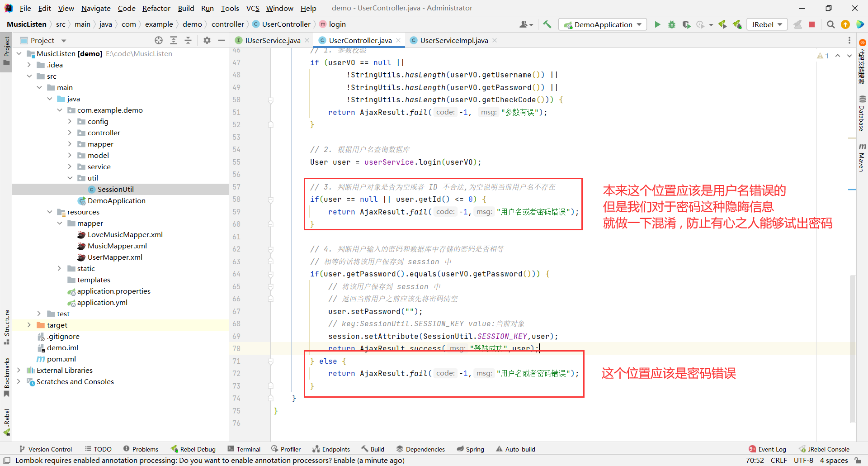Expand the target folder
This screenshot has width=868, height=466.
pyautogui.click(x=29, y=325)
